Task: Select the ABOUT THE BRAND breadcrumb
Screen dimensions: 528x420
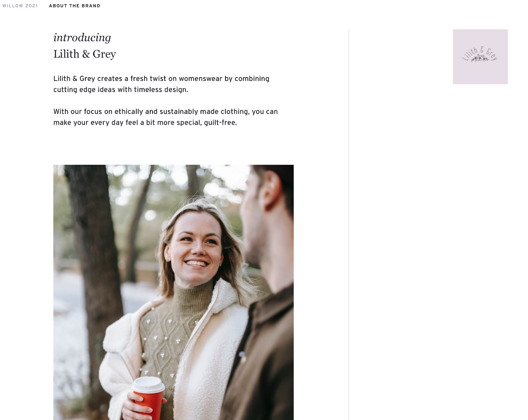Action: (75, 6)
